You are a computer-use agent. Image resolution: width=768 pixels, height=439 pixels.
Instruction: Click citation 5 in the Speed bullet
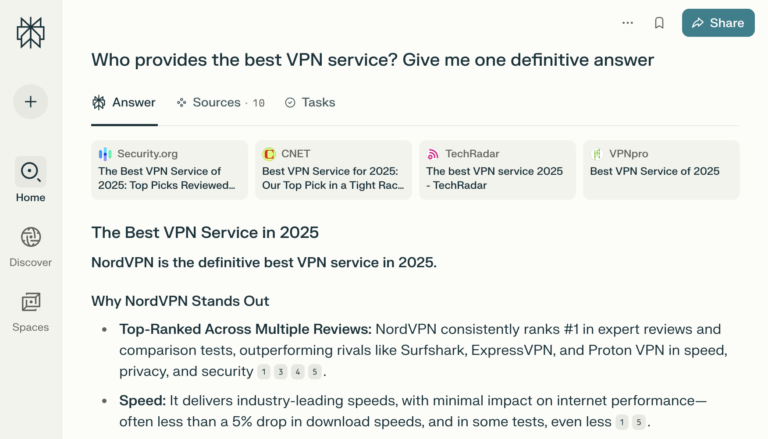tap(639, 422)
